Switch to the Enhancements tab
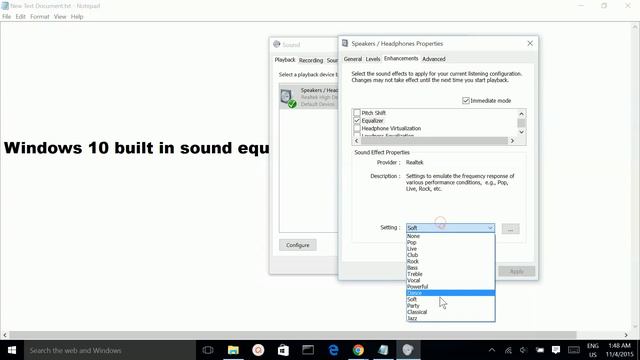 click(x=401, y=58)
